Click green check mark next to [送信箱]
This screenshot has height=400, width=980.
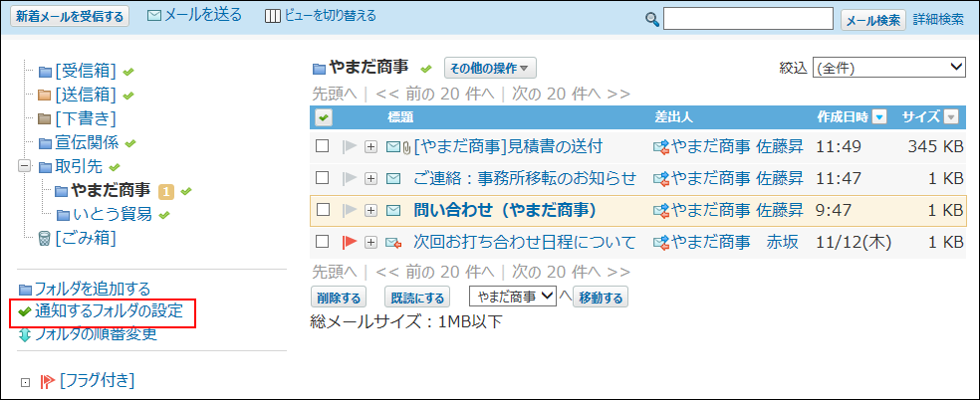click(x=128, y=96)
